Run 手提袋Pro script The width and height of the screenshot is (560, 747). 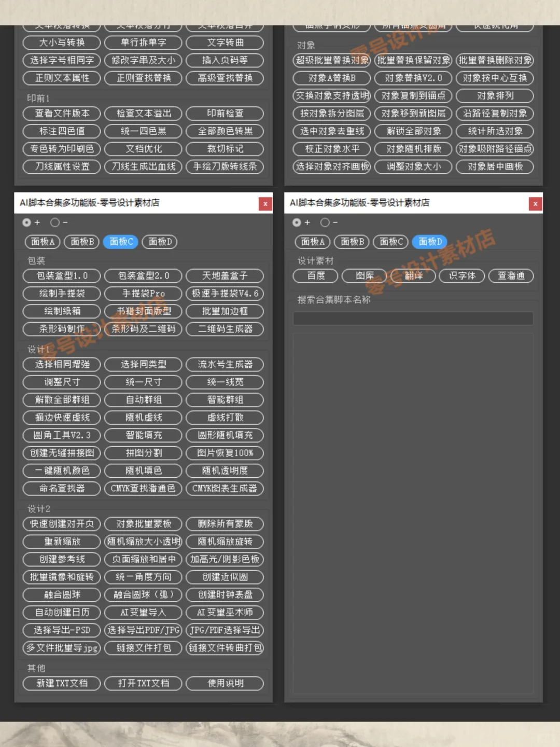coord(144,294)
